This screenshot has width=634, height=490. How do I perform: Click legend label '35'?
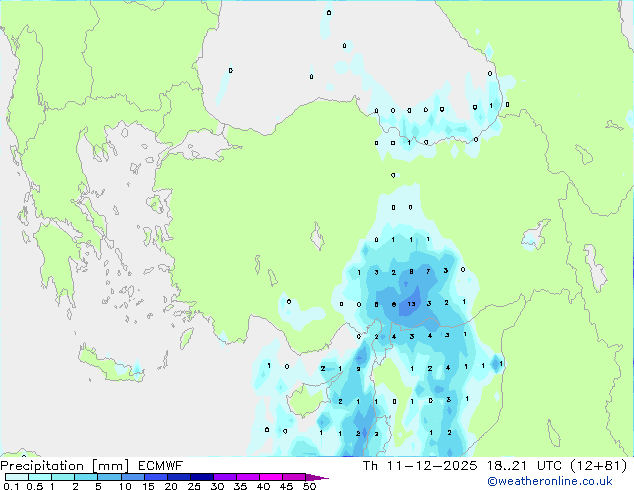coord(240,486)
